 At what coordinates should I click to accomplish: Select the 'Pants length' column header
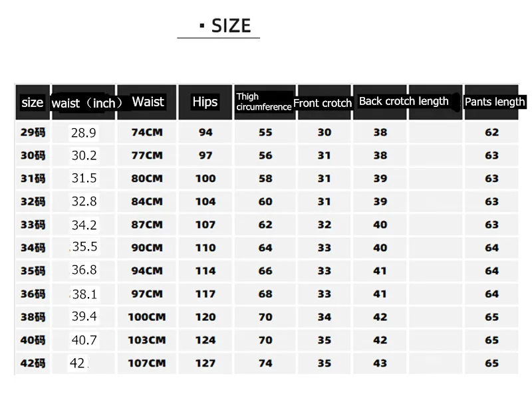[494, 102]
